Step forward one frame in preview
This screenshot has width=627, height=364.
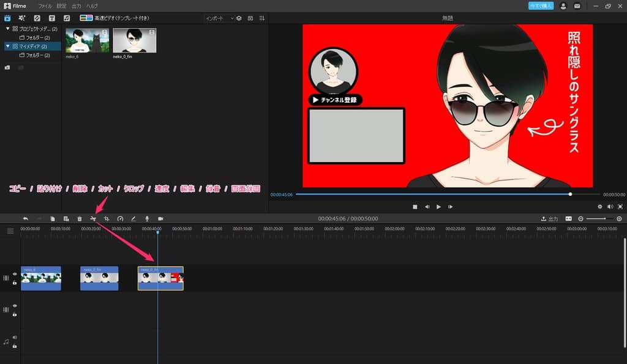(x=450, y=207)
